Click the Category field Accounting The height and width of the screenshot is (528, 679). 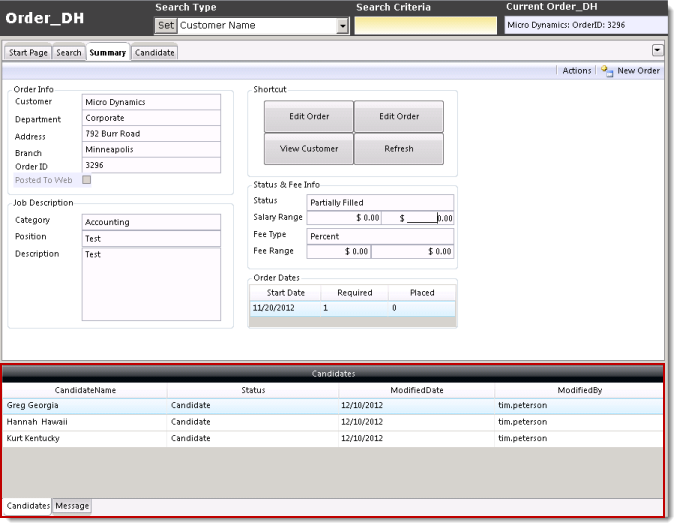151,222
